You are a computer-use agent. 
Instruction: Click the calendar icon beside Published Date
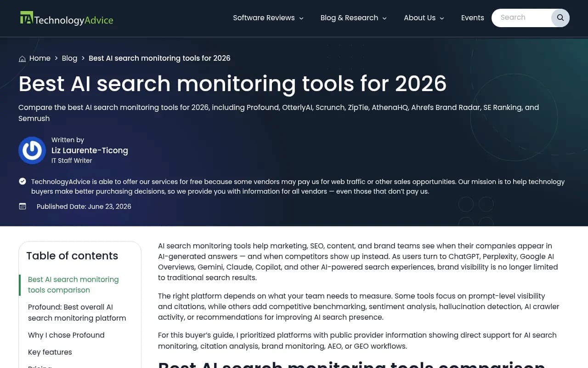pos(23,206)
